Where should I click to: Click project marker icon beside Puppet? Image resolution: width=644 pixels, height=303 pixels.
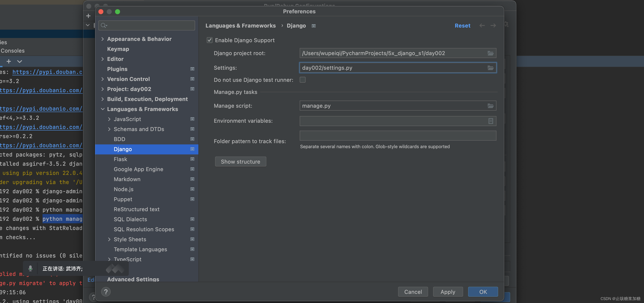tap(192, 199)
